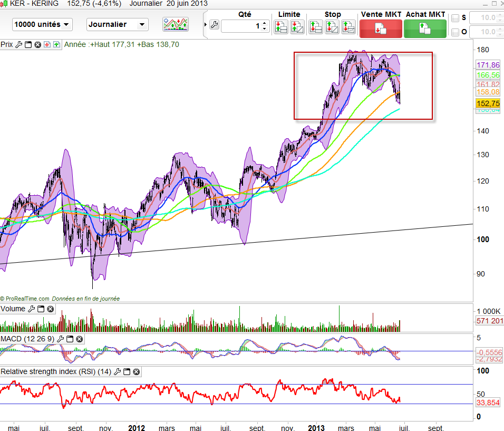Remove the RSI indicator with its X icon
504x431 pixels.
(x=136, y=372)
